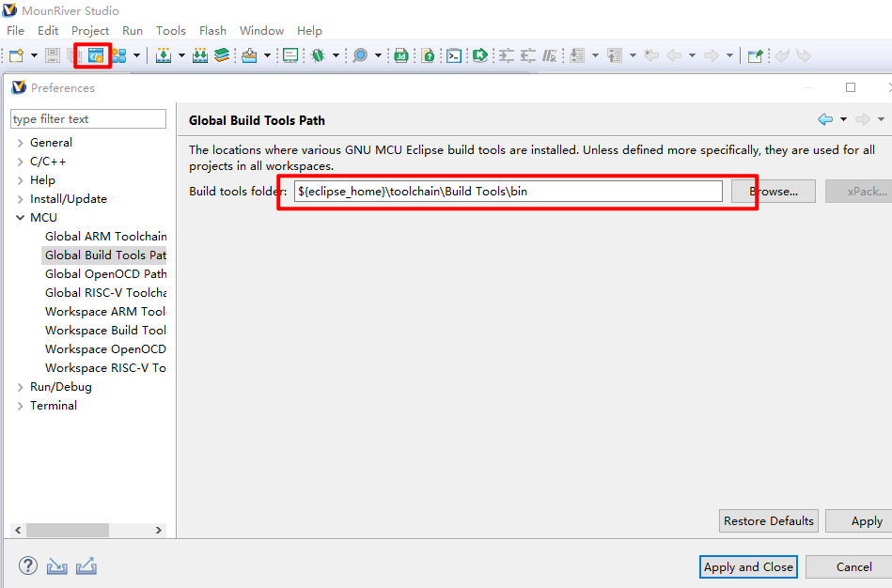The image size is (892, 588).
Task: Click the Browse... button
Action: point(773,191)
